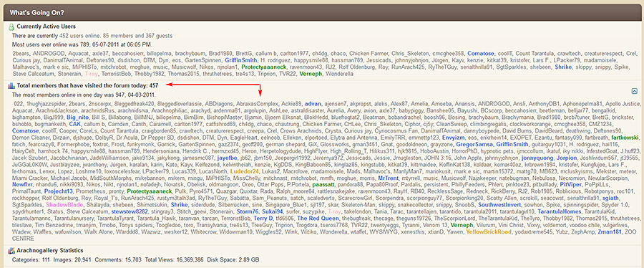
Task: Open jayefbe's member profile
Action: (x=227, y=158)
